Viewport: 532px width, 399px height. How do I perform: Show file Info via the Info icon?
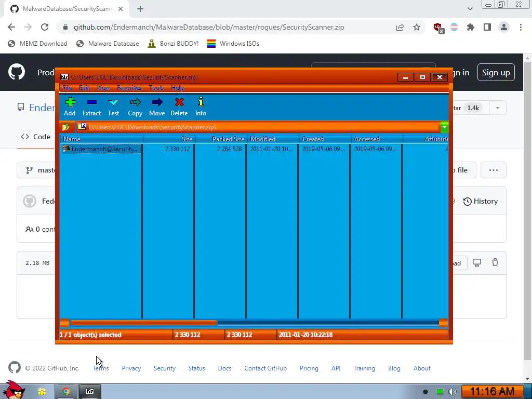tap(201, 107)
